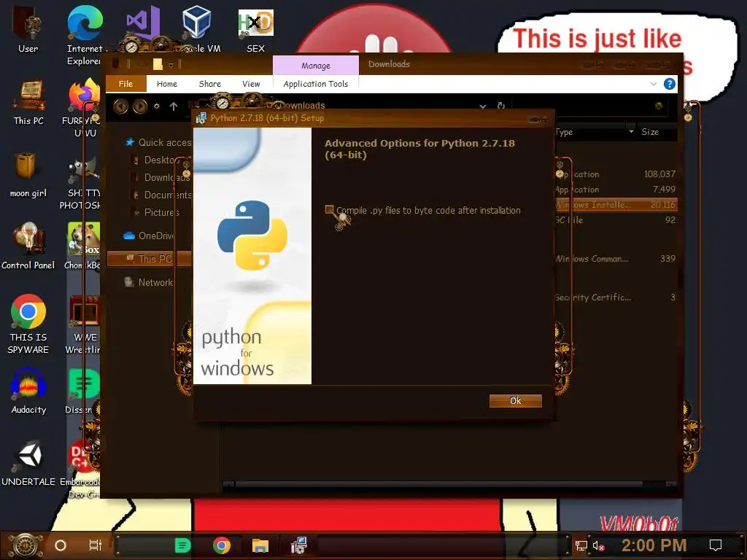Open the View ribbon tab
Image resolution: width=747 pixels, height=560 pixels.
pyautogui.click(x=251, y=84)
